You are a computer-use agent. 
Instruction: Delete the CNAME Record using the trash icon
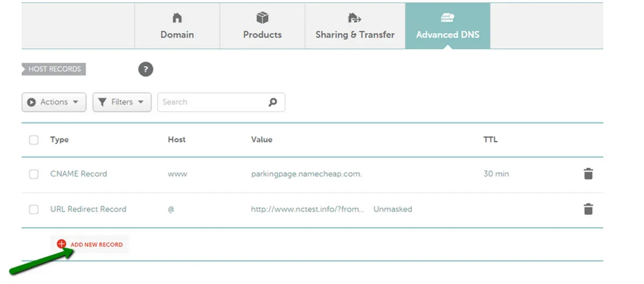[x=589, y=174]
